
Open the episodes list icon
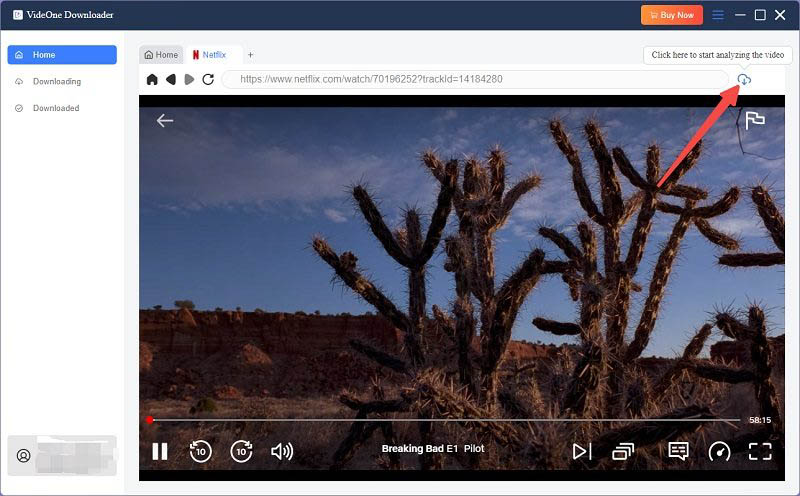click(623, 451)
